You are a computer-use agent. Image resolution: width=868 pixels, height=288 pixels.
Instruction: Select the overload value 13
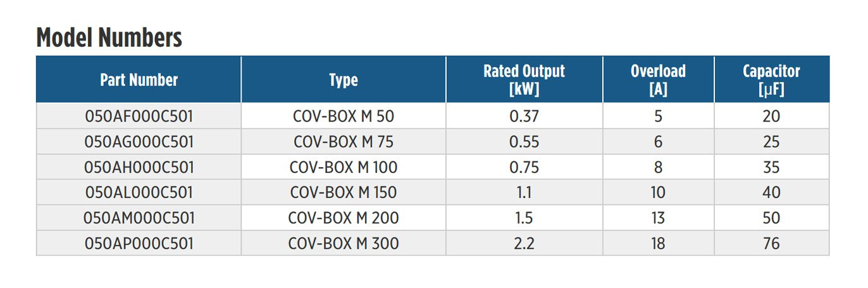pyautogui.click(x=658, y=218)
